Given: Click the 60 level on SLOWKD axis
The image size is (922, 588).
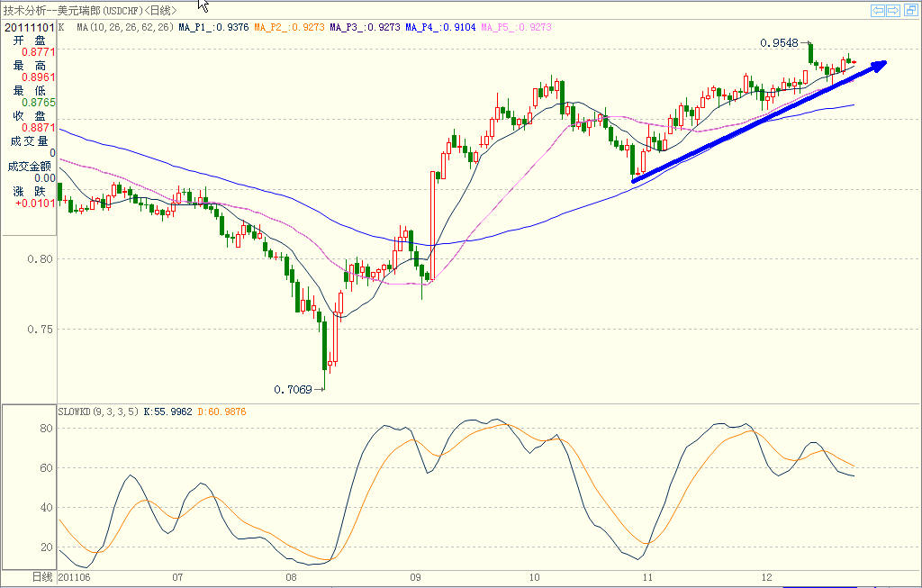Looking at the screenshot, I should point(46,468).
